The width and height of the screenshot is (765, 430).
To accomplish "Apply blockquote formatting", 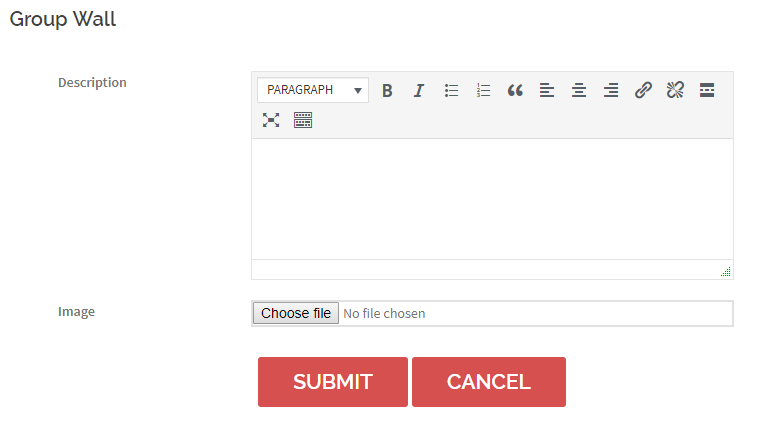I will [515, 90].
